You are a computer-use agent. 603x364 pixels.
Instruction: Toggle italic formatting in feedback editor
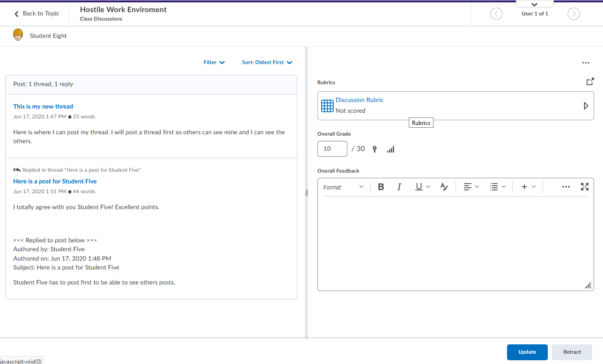pos(399,187)
